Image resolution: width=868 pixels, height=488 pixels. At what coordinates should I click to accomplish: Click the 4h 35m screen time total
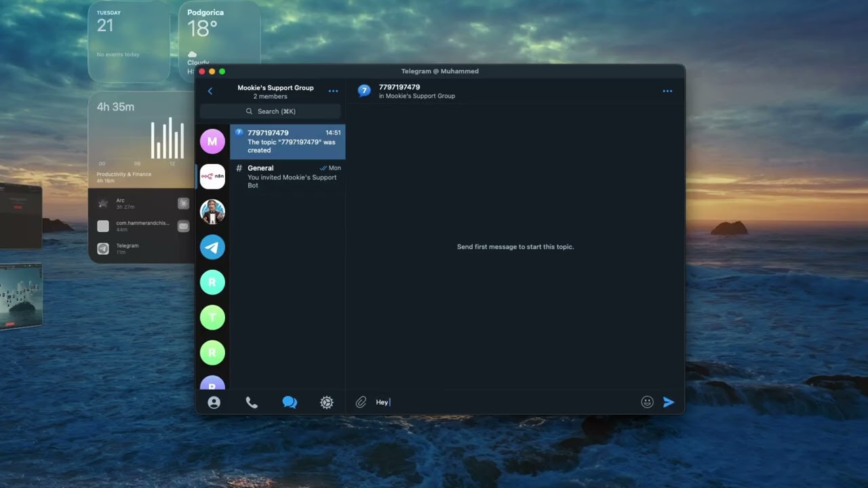click(115, 107)
